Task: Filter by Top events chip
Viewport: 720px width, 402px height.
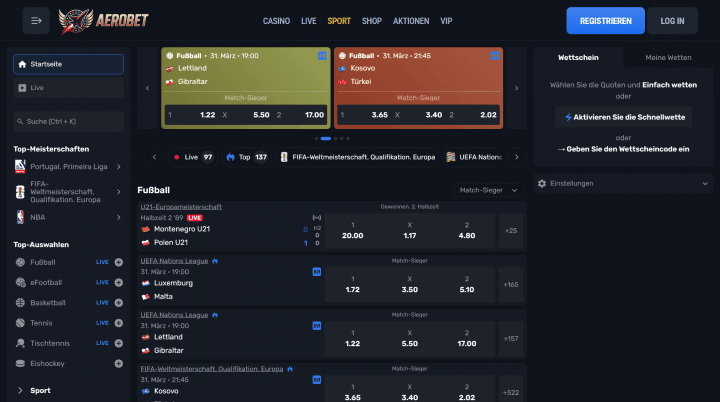Action: pos(247,157)
